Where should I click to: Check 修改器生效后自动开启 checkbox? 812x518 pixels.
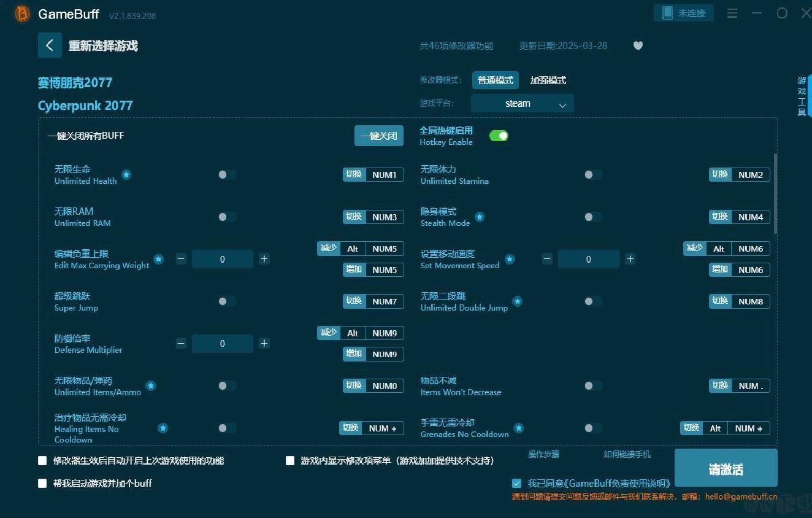click(x=42, y=460)
